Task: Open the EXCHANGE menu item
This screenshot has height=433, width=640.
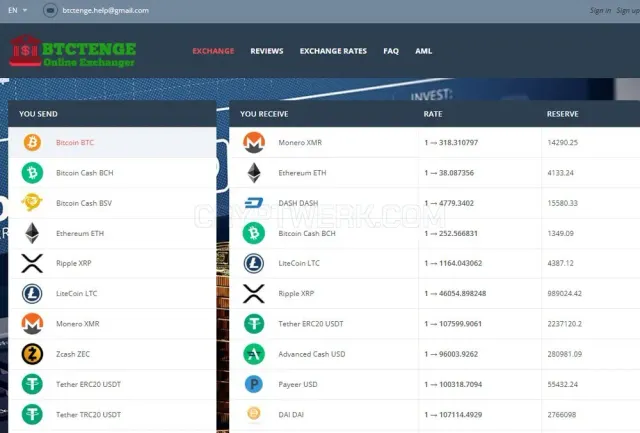Action: (213, 51)
